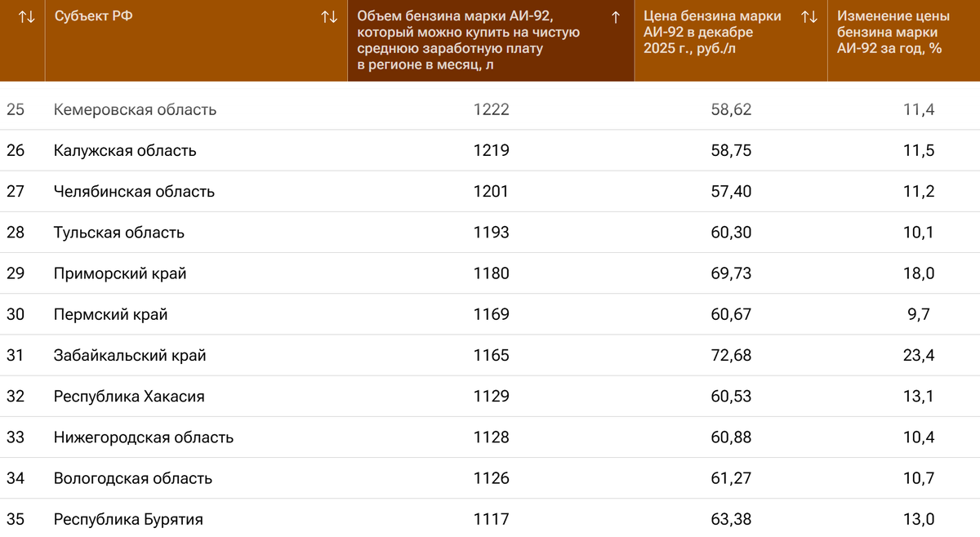The width and height of the screenshot is (980, 537).
Task: Click Пермский край region name
Action: tap(110, 314)
